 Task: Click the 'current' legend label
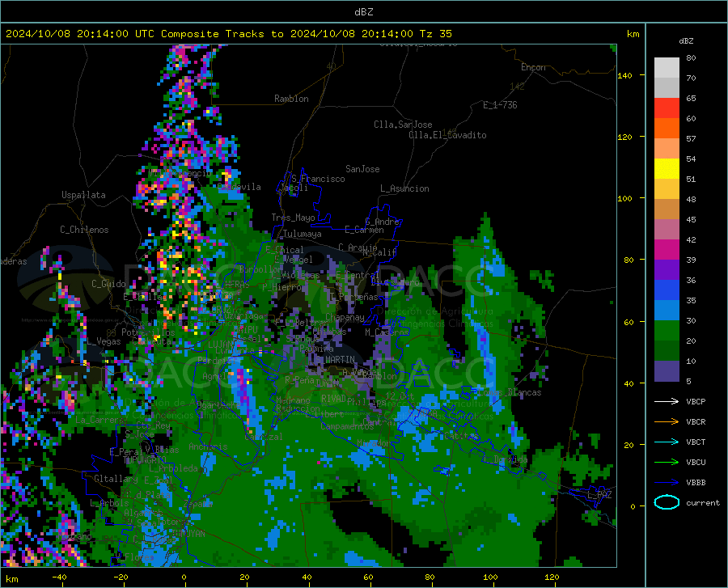click(702, 502)
